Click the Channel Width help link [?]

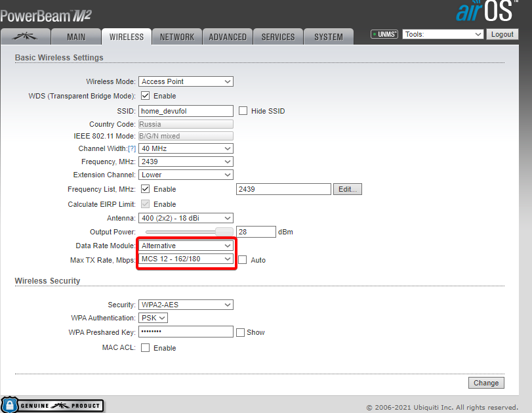pyautogui.click(x=131, y=149)
